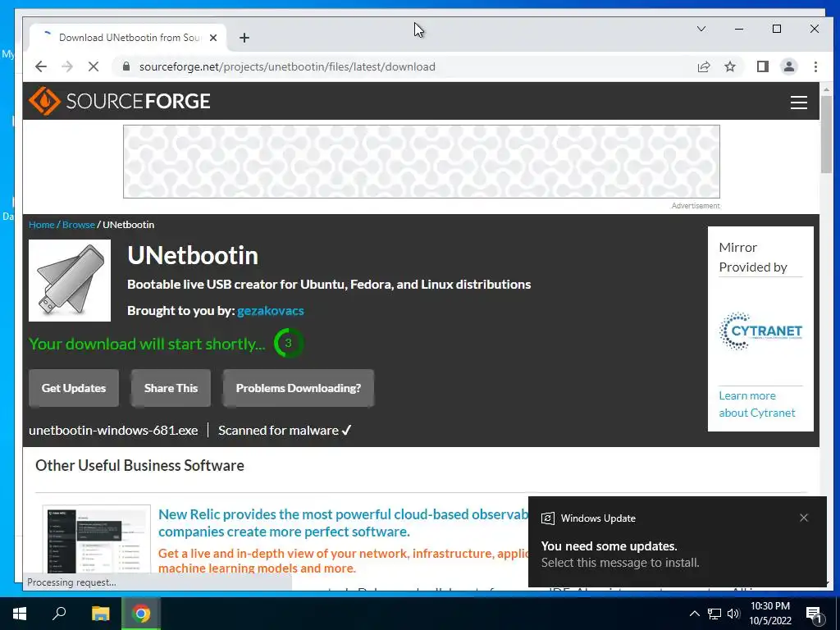Viewport: 840px width, 630px height.
Task: Click the unetbootin-windows-681.exe filename text
Action: 113,430
